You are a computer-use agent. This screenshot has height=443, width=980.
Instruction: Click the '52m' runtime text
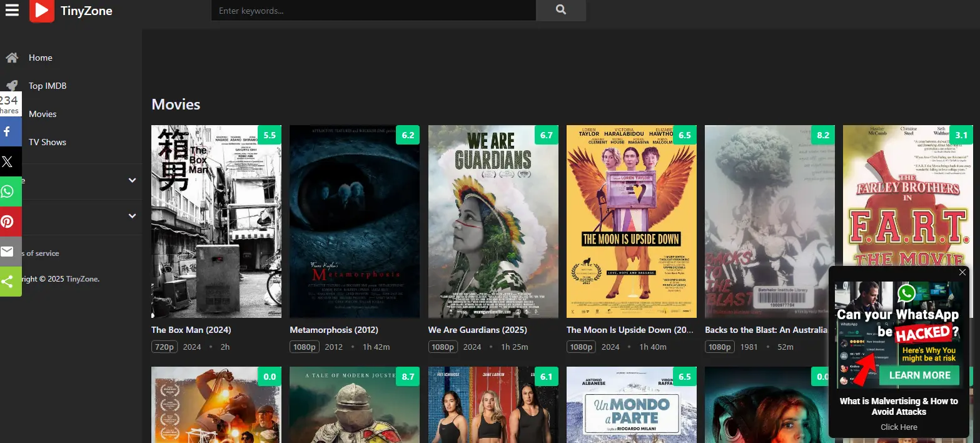tap(786, 347)
